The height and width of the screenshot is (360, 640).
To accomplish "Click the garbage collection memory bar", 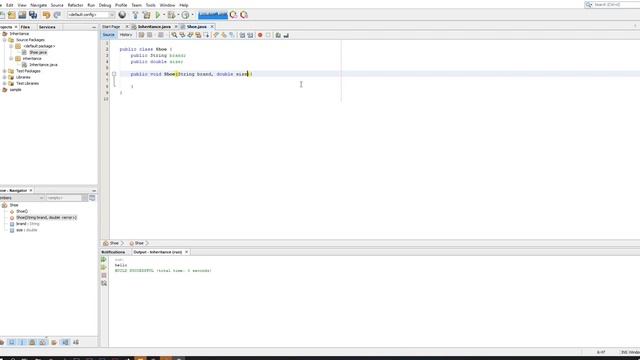I will point(213,15).
